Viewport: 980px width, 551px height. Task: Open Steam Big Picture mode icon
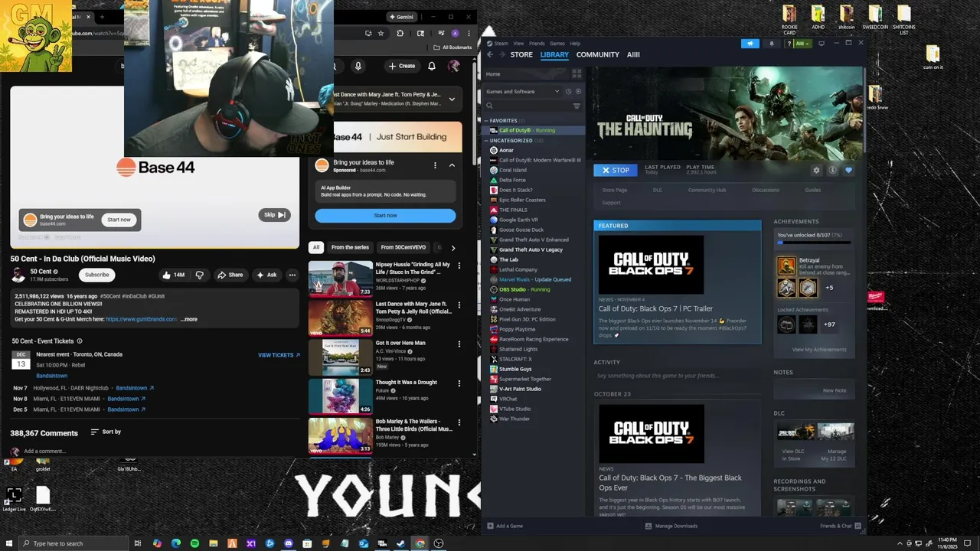click(822, 44)
